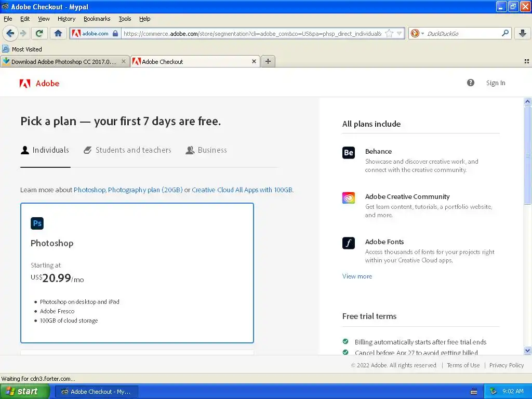532x399 pixels.
Task: Go to the Home page via house icon
Action: coord(58,33)
